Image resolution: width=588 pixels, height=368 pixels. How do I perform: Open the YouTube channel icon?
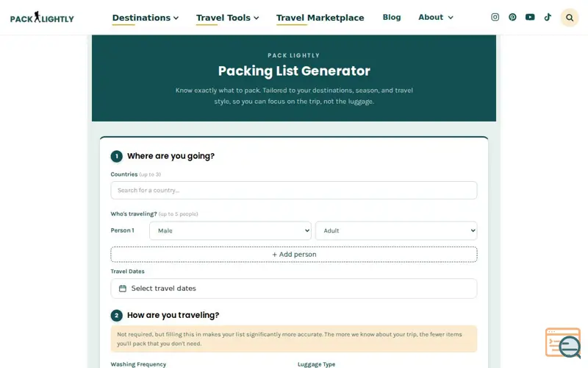point(530,17)
